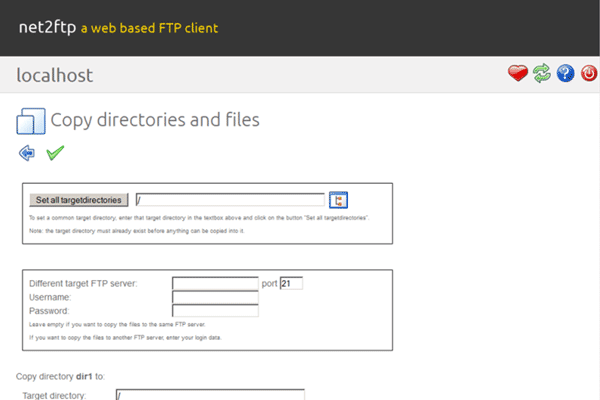The height and width of the screenshot is (400, 600).
Task: Focus the Different target FTP server field
Action: pos(215,283)
